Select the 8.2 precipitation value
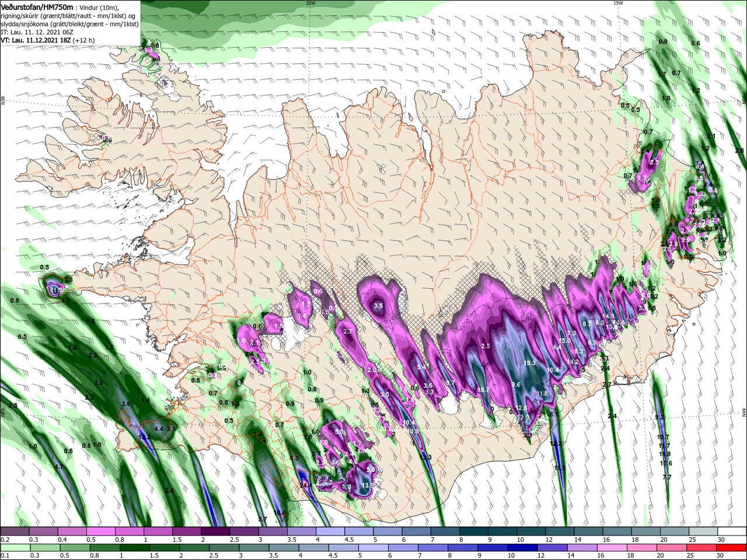This screenshot has width=747, height=560. point(579,351)
